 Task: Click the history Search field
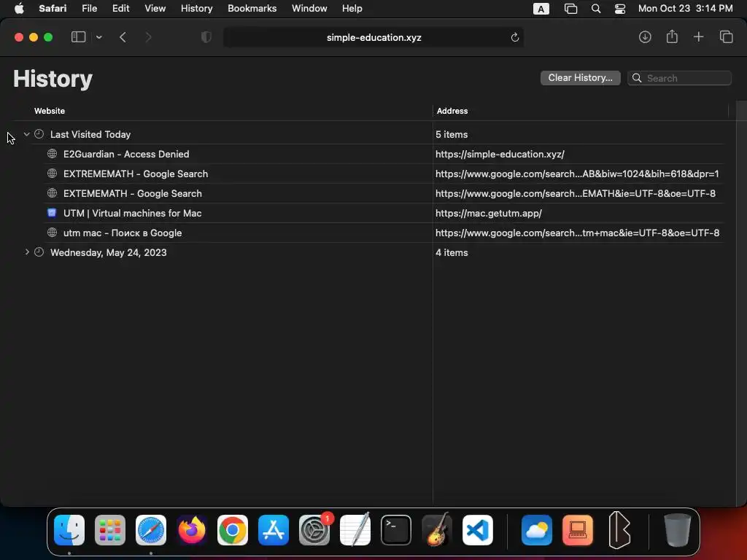pos(679,78)
